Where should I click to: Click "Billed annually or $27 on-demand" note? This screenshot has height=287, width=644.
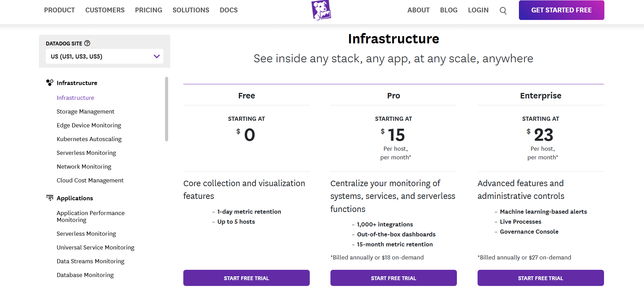524,257
